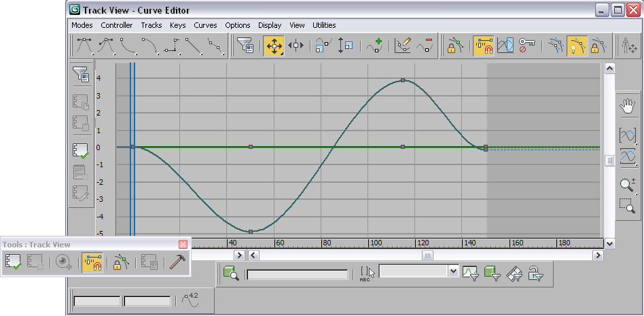This screenshot has width=644, height=316.
Task: Open the Tracks menu
Action: (x=151, y=25)
